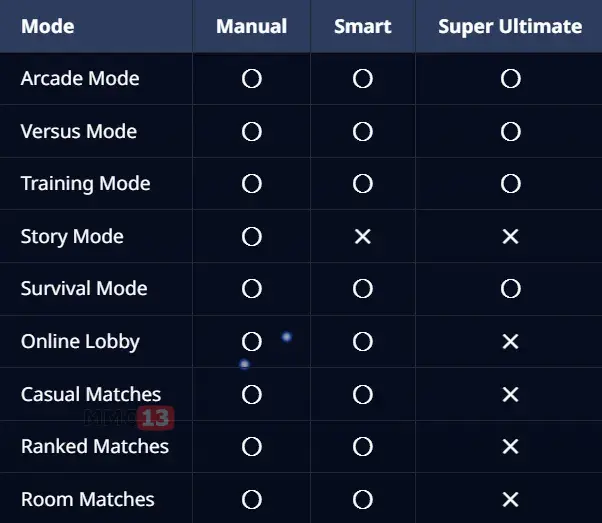Click the Story Mode cross under Super Ultimate
Screen dimensions: 602x523
[510, 237]
